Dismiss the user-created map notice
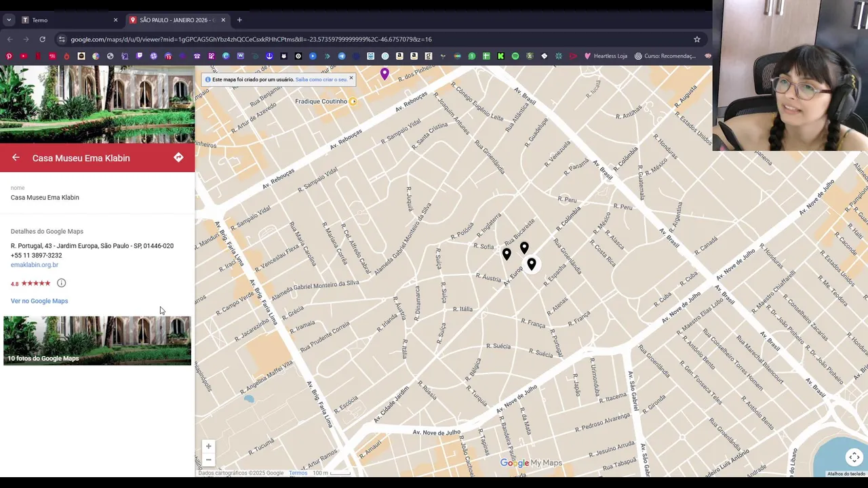Image resolution: width=868 pixels, height=488 pixels. click(x=351, y=79)
